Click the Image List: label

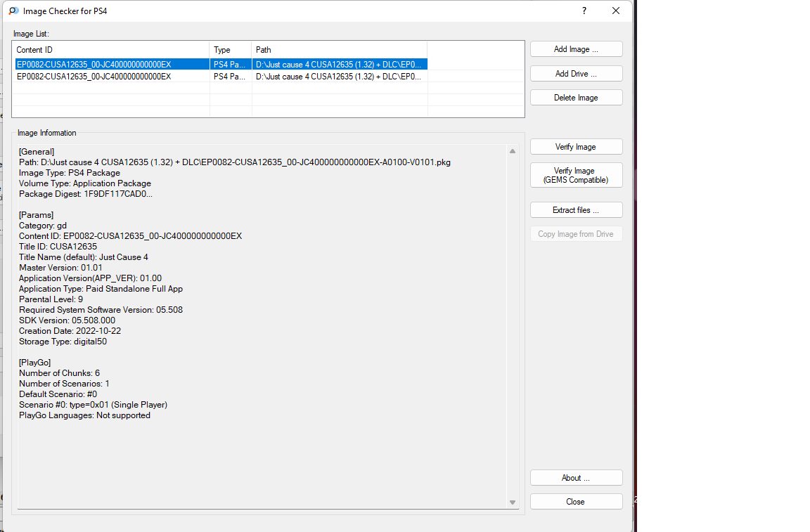coord(31,34)
